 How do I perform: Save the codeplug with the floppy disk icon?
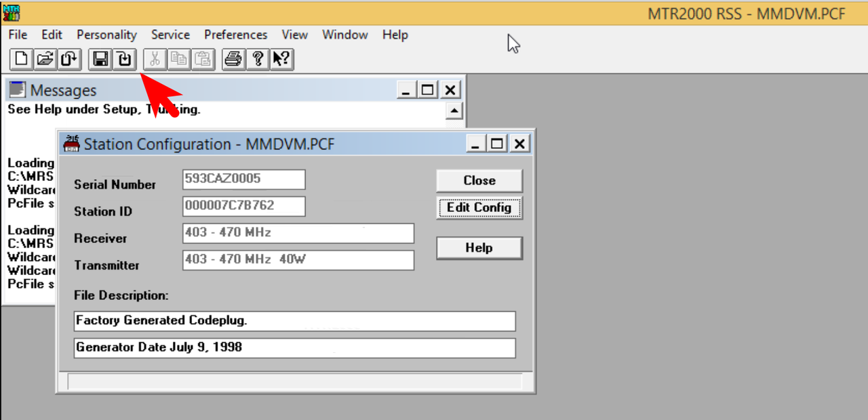pos(100,59)
